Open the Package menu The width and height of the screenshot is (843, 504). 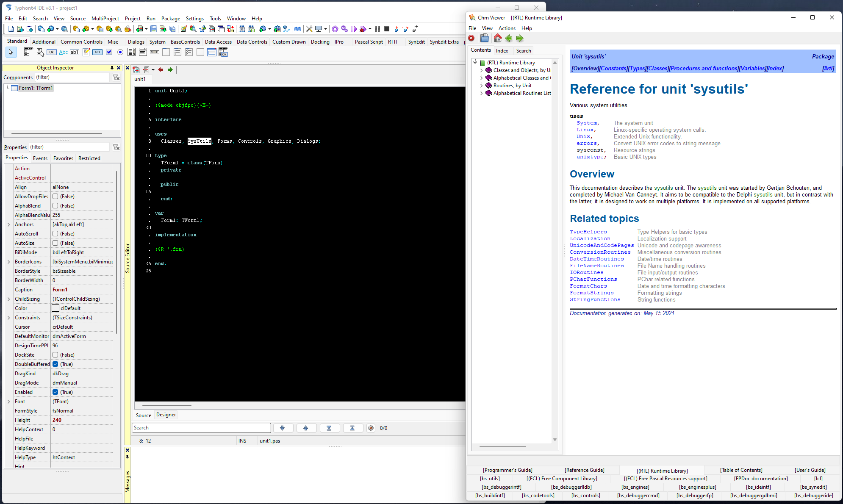pos(170,18)
